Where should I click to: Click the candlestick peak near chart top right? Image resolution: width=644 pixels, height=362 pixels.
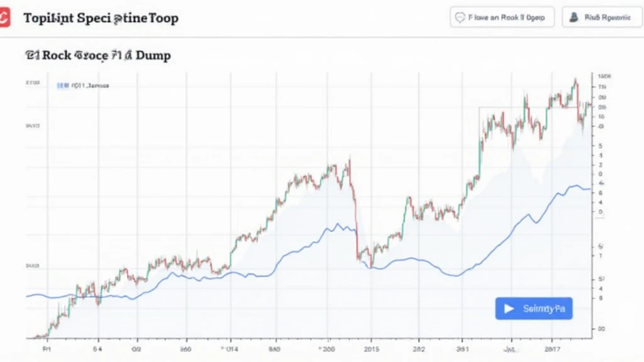pos(575,81)
